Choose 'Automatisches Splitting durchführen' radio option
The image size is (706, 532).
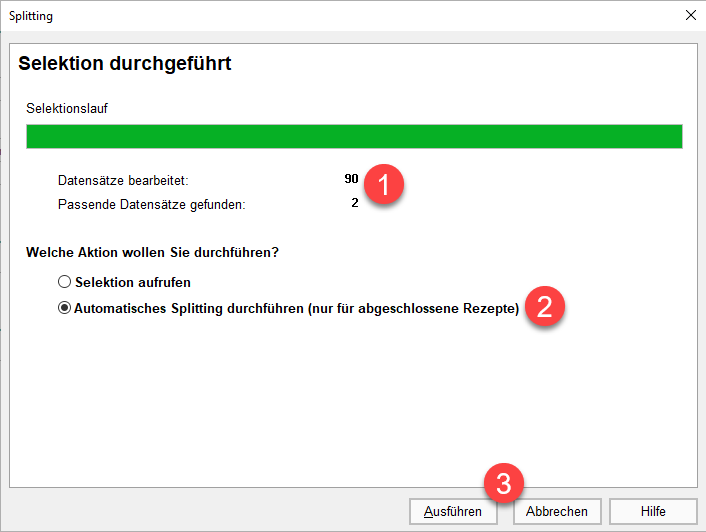(x=65, y=309)
